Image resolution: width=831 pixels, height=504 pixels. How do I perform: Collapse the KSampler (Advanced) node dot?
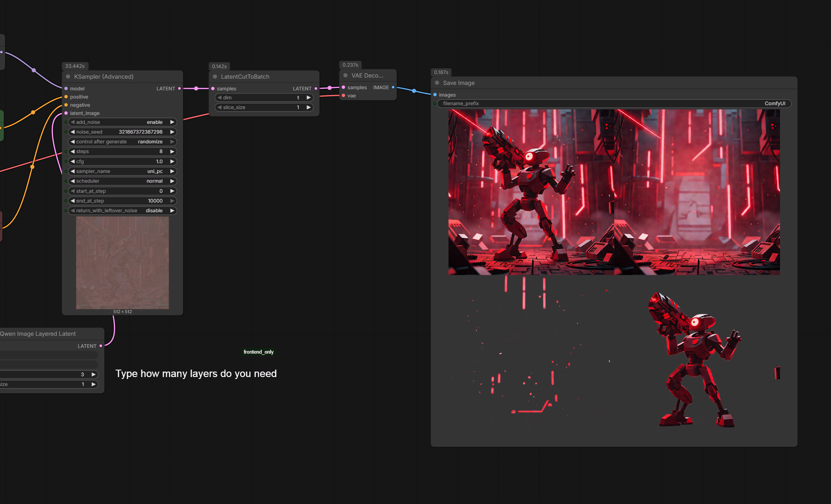68,77
